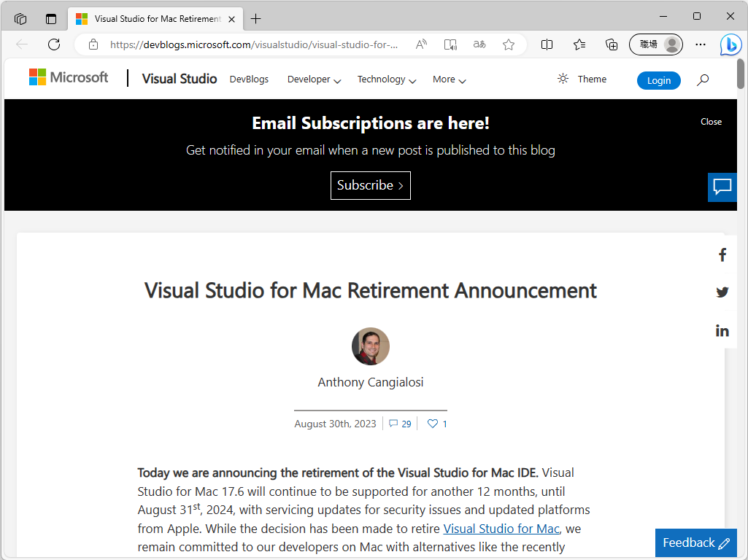Refresh the page

(54, 44)
